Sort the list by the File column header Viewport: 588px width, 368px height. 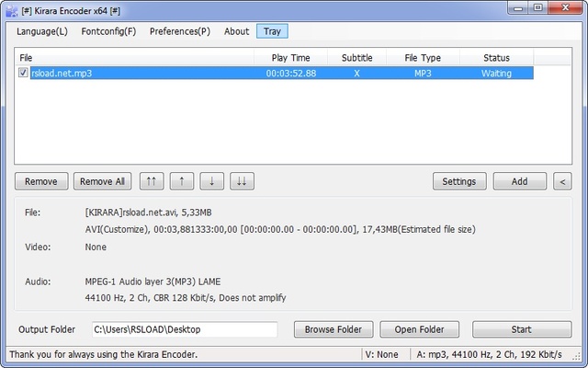(134, 58)
